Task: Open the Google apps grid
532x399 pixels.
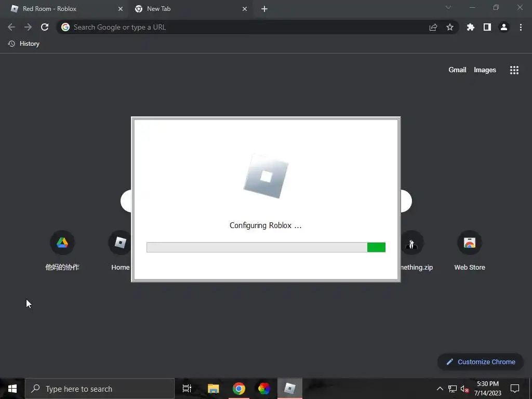Action: pyautogui.click(x=514, y=70)
